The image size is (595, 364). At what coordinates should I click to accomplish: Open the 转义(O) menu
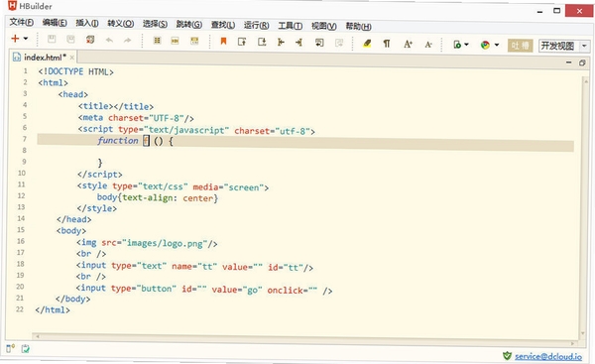coord(120,24)
